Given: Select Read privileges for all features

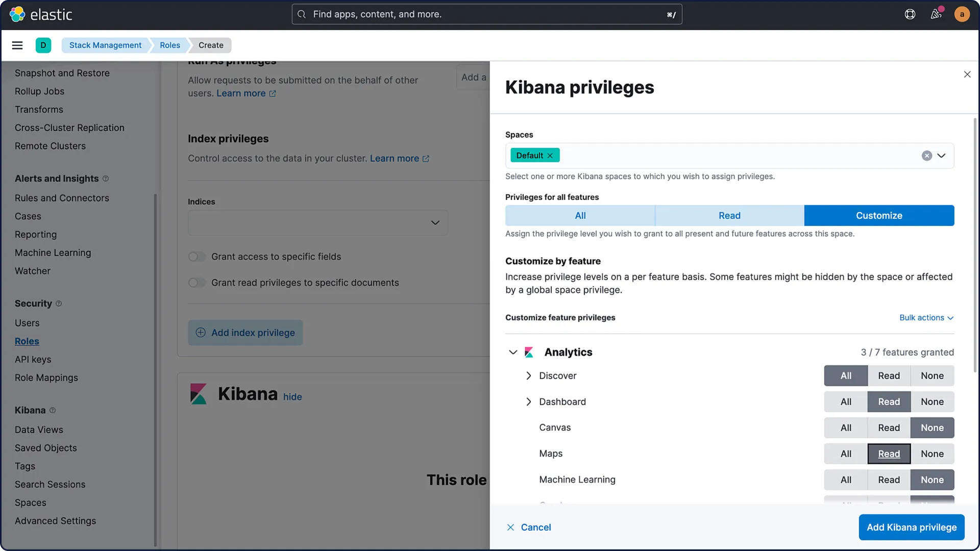Looking at the screenshot, I should tap(729, 215).
